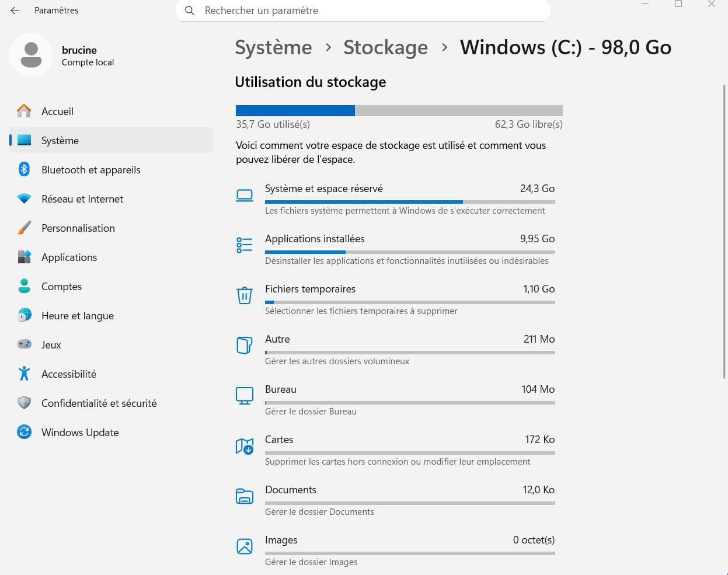The image size is (728, 575).
Task: Click the Réseau et Internet wifi icon
Action: (x=24, y=198)
